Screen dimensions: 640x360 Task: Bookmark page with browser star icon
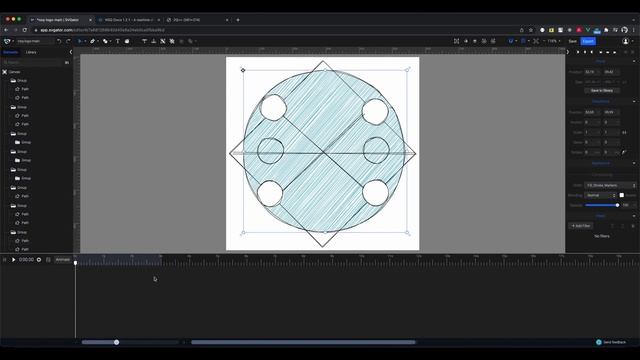pos(531,30)
